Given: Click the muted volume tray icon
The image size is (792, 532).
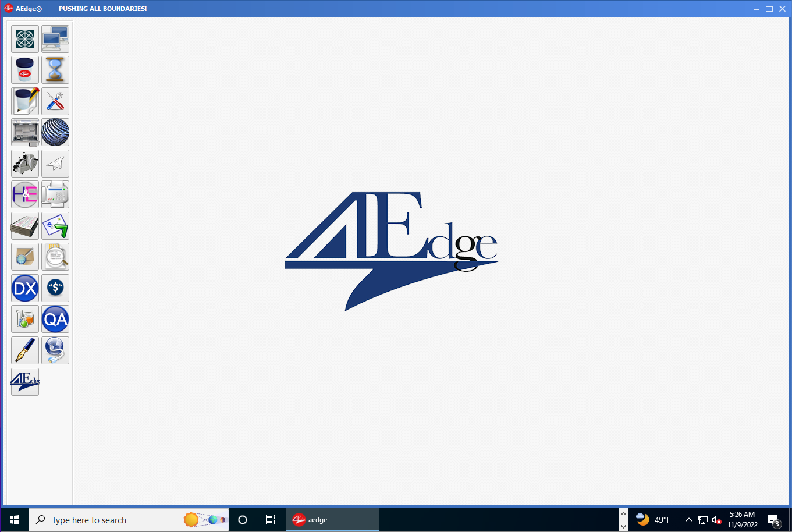Looking at the screenshot, I should 717,520.
